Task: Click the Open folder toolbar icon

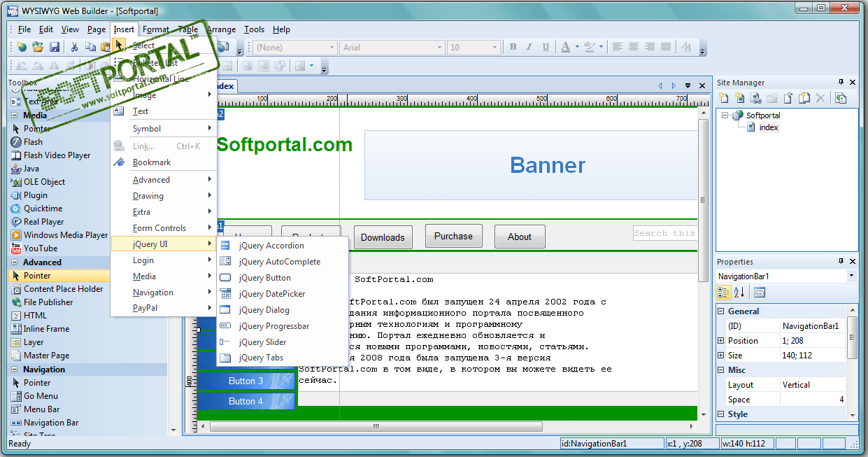Action: pos(38,47)
